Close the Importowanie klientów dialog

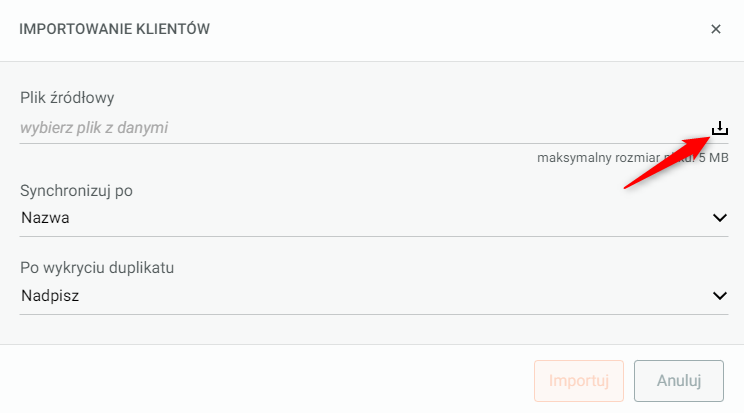pyautogui.click(x=716, y=29)
